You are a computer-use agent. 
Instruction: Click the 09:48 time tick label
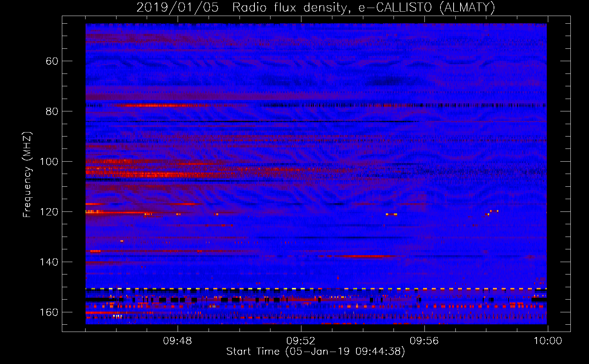pyautogui.click(x=177, y=341)
